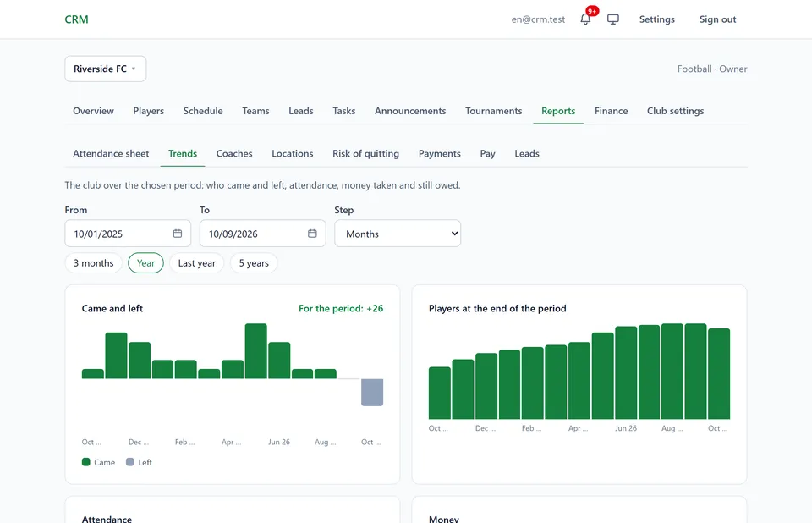Select the 3 months period chip
This screenshot has width=812, height=523.
93,263
